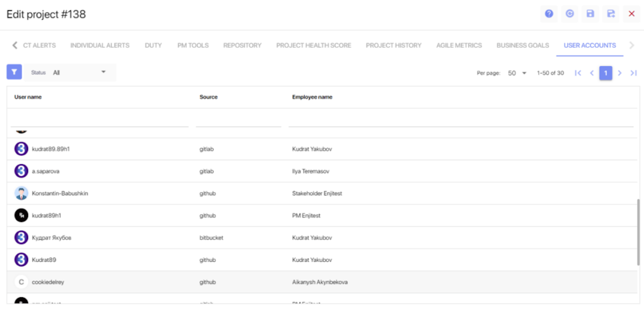644x319 pixels.
Task: Click avatar of Кудрат Якубов
Action: click(x=21, y=238)
